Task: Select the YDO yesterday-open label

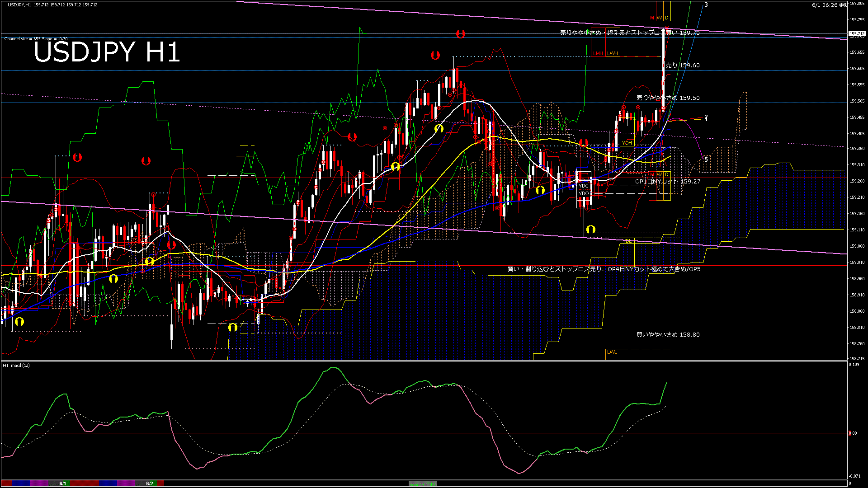Action: [584, 193]
